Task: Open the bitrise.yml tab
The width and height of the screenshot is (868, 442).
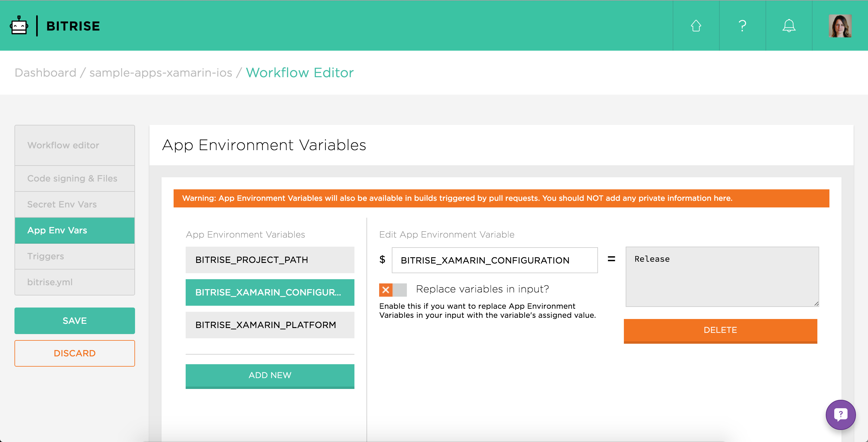Action: 75,282
